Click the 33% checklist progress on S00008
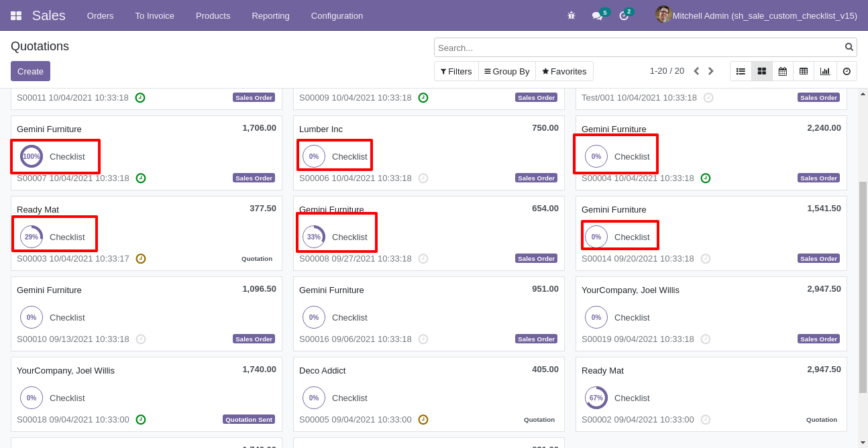 click(x=314, y=237)
